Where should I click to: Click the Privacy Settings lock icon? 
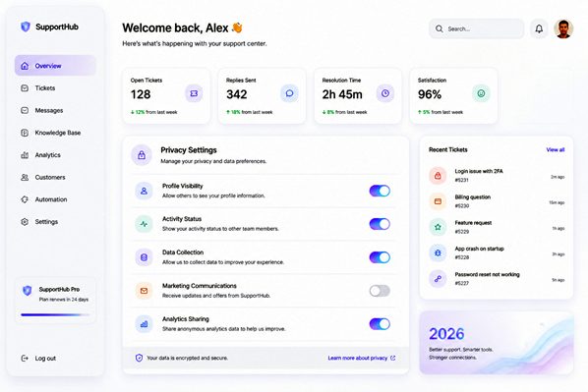pyautogui.click(x=142, y=155)
